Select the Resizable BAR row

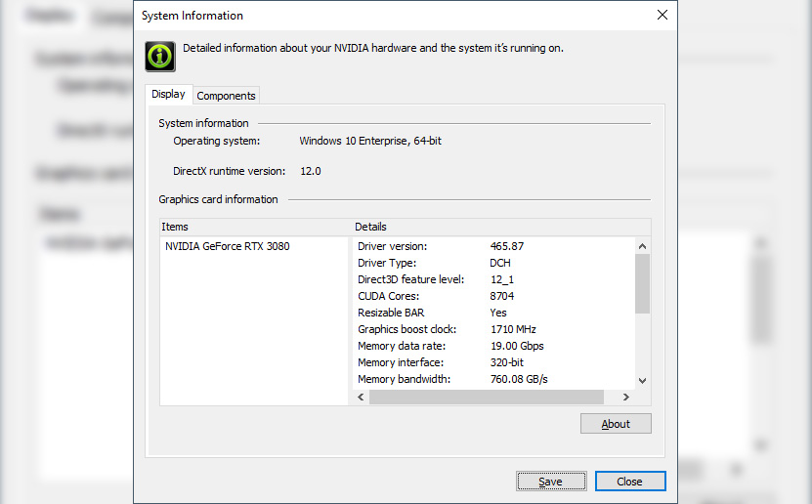(440, 314)
